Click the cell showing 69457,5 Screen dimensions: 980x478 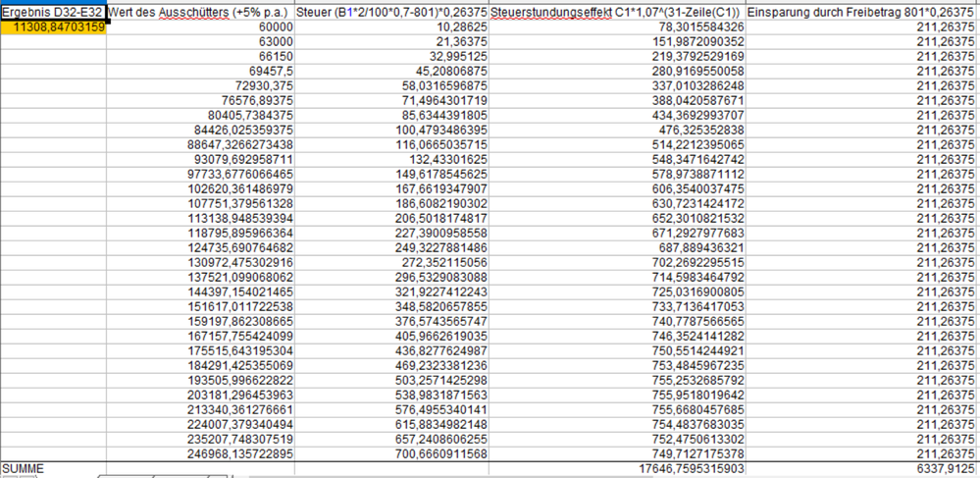(200, 71)
